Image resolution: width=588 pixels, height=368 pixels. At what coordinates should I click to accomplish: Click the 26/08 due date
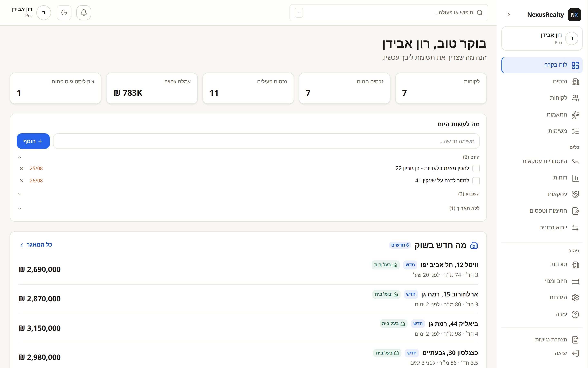pos(36,181)
